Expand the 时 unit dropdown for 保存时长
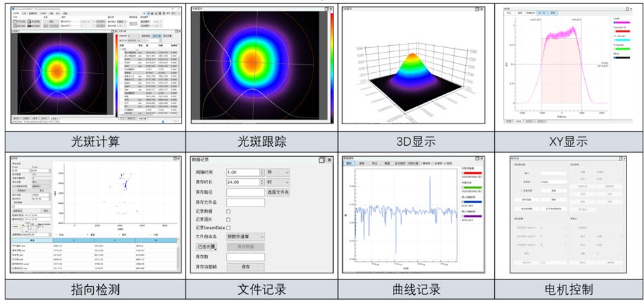 pyautogui.click(x=277, y=182)
